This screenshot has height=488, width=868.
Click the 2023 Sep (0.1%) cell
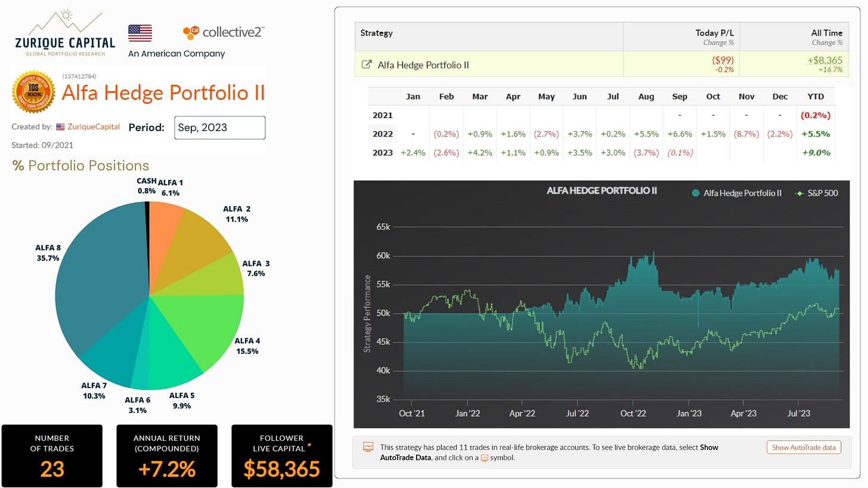[680, 153]
